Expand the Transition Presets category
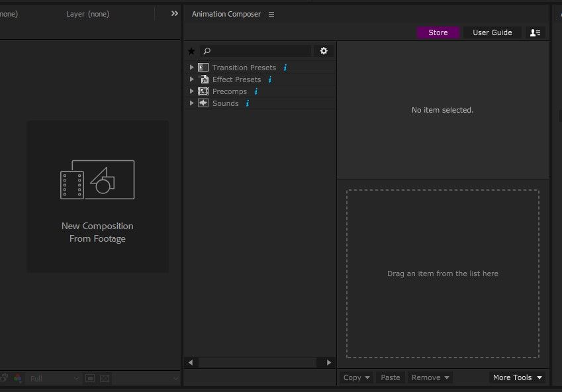Viewport: 562px width, 392px height. [192, 68]
